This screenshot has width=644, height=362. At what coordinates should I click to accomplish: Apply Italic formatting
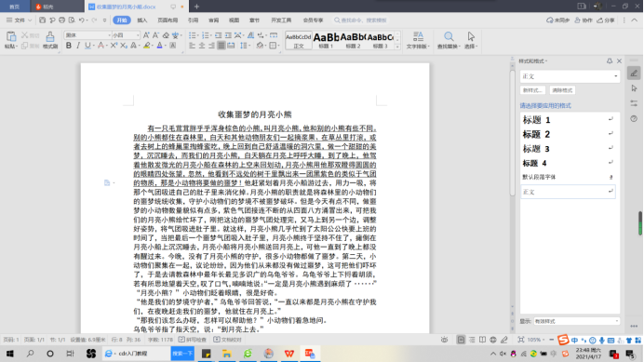[x=78, y=46]
